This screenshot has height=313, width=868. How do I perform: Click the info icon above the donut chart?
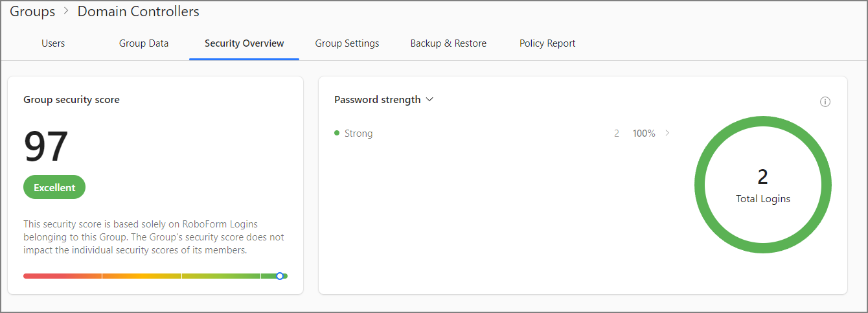coord(825,102)
